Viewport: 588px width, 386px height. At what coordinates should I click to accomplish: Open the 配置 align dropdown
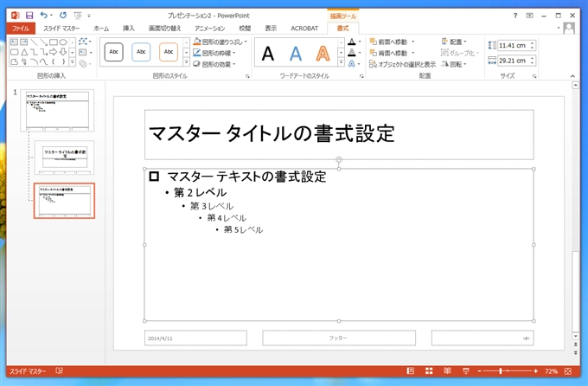click(454, 42)
